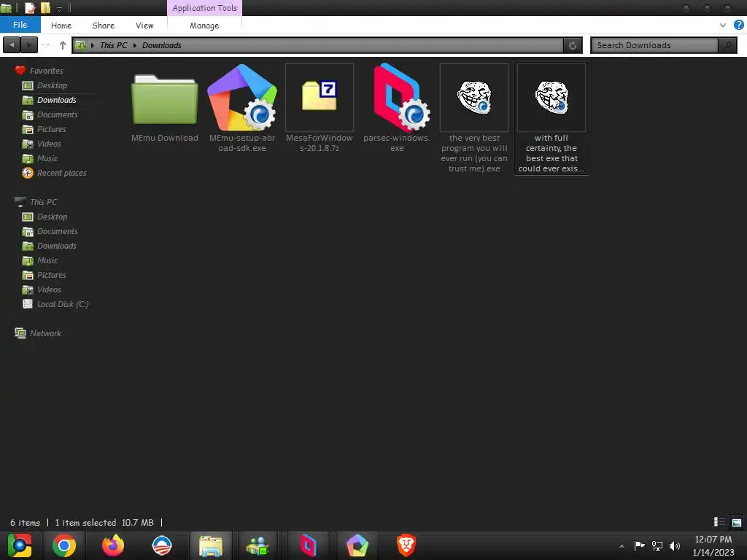Open MEmu from the taskbar
The width and height of the screenshot is (747, 560).
coord(357,545)
